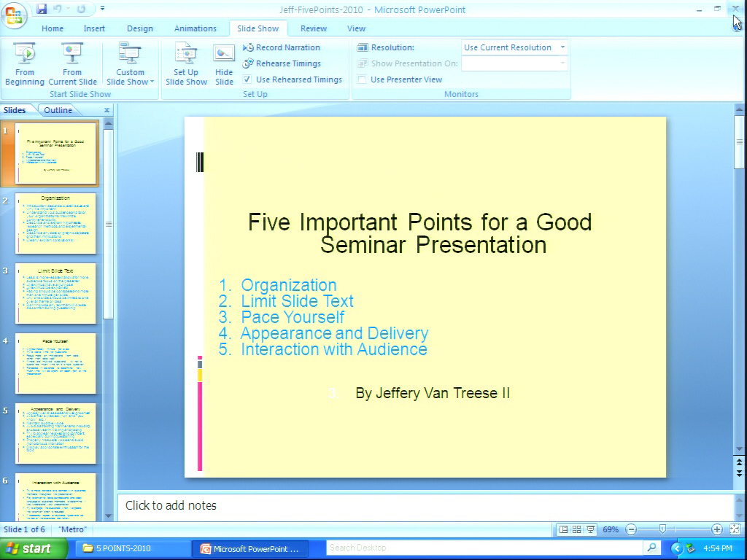Click the 69% zoom level

(x=611, y=529)
